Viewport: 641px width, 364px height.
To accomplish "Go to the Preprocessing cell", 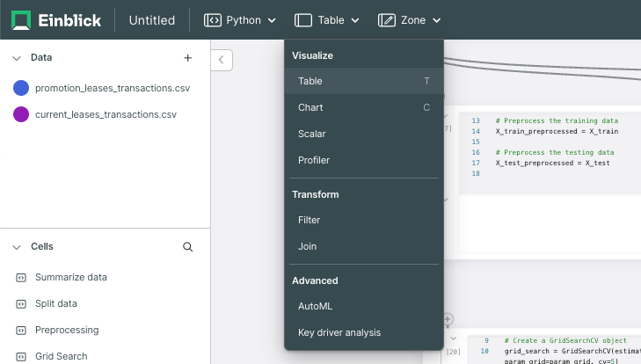I will pyautogui.click(x=67, y=330).
